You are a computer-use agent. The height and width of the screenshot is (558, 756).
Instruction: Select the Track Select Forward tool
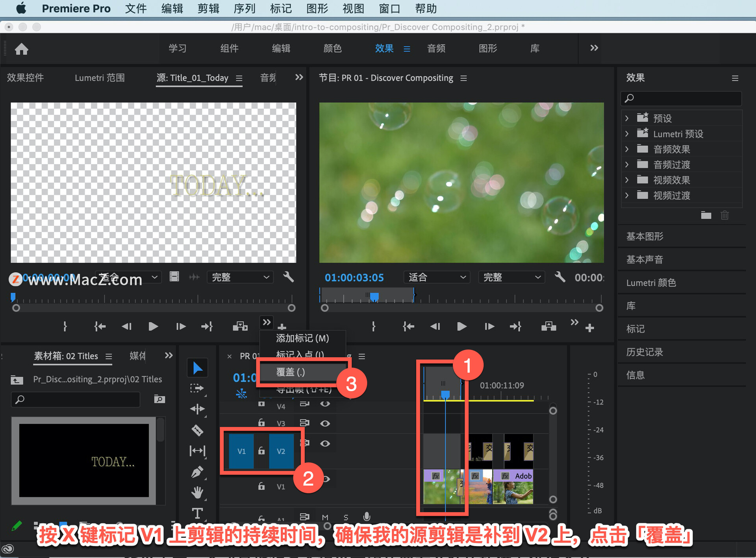(x=197, y=389)
